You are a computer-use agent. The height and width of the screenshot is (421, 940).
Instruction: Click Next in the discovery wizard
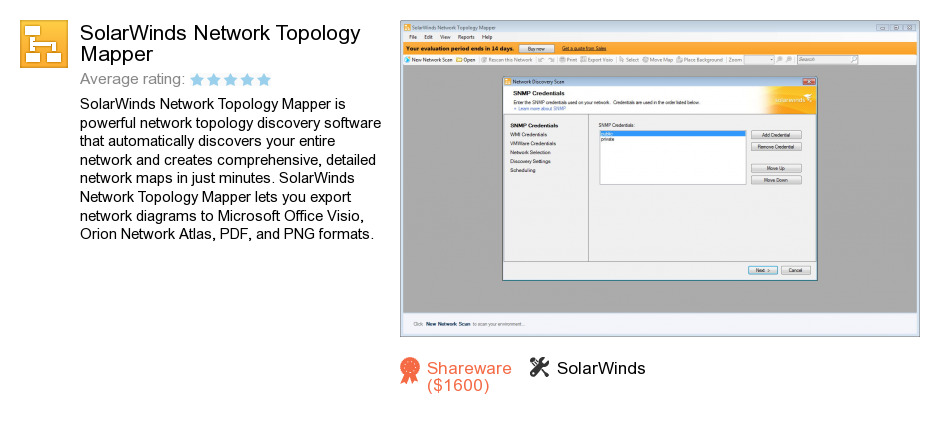click(x=763, y=270)
